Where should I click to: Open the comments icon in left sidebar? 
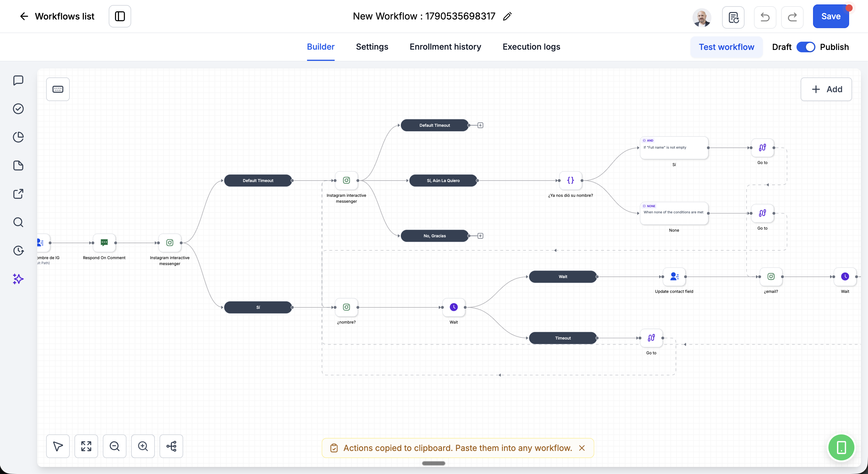(x=18, y=80)
